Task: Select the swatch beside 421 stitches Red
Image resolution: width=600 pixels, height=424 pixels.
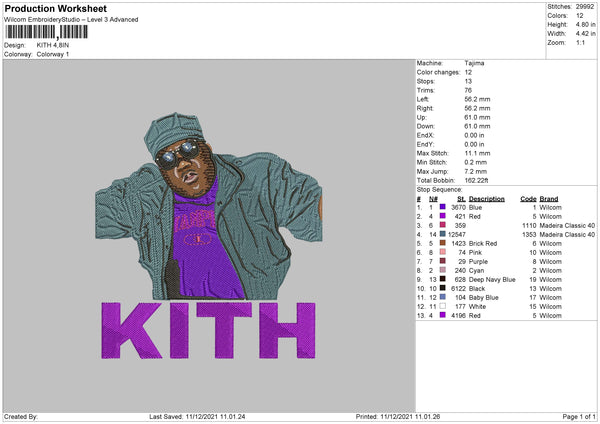Action: 442,216
